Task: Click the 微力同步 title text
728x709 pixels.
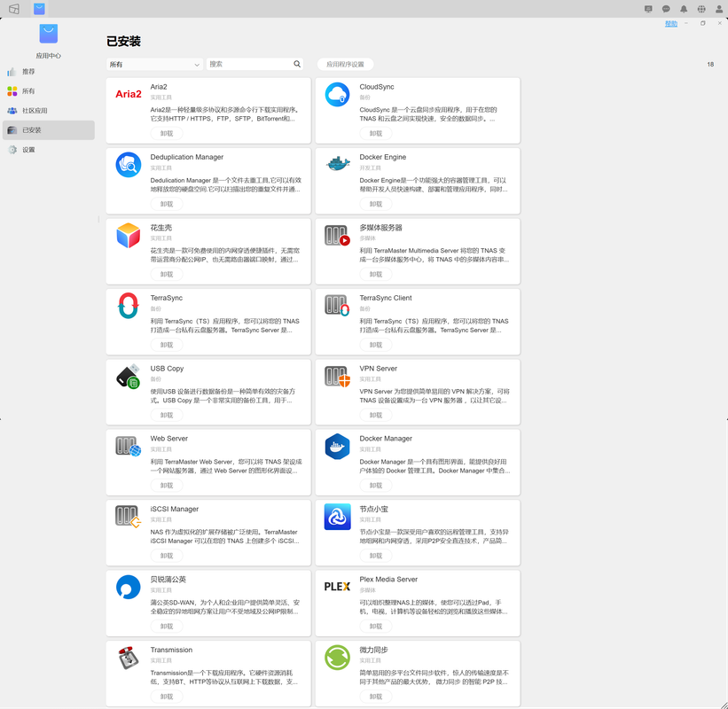Action: click(x=373, y=650)
